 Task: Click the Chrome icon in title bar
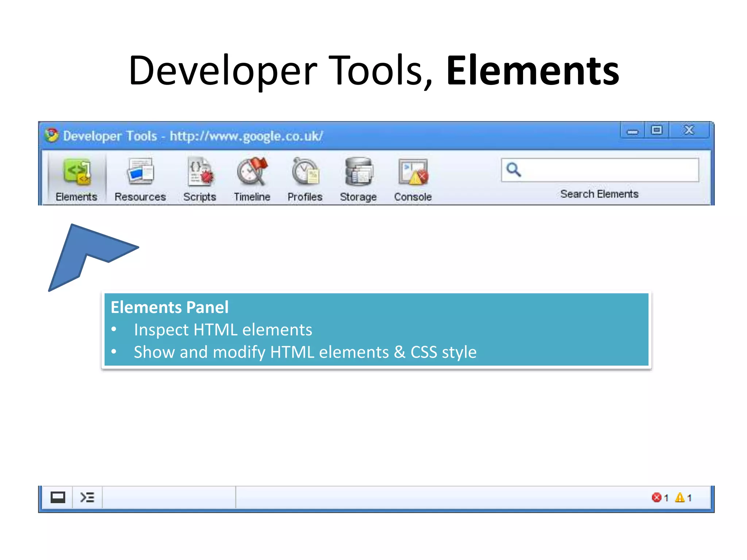coord(52,135)
